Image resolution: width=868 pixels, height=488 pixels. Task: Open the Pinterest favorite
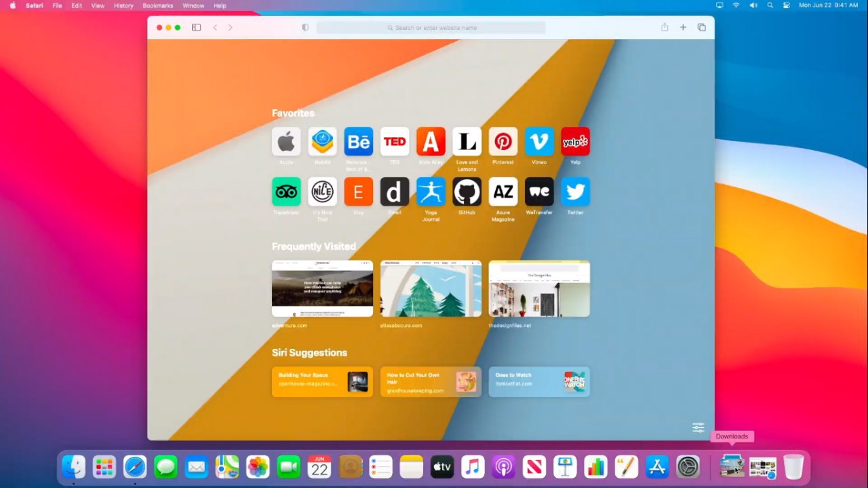503,141
